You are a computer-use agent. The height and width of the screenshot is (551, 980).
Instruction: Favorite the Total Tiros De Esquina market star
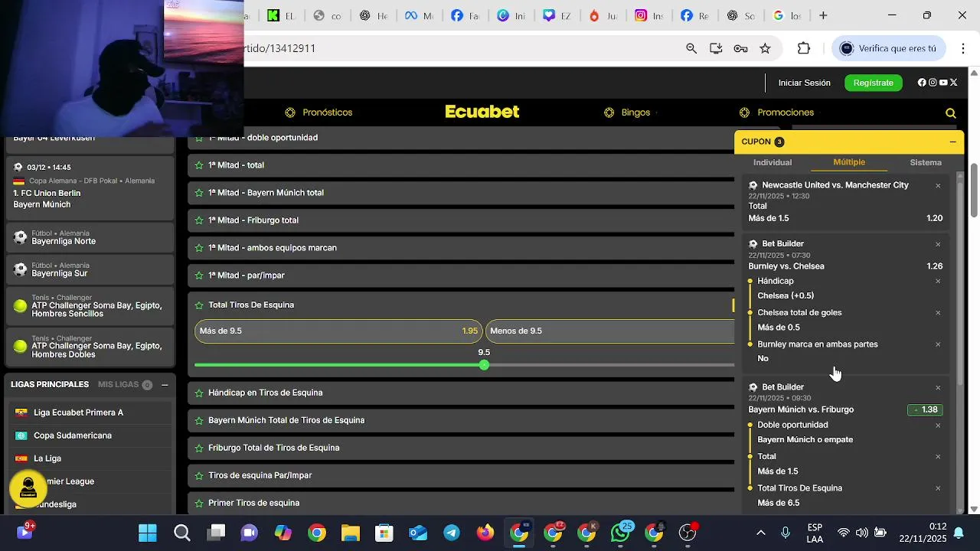[x=200, y=305]
